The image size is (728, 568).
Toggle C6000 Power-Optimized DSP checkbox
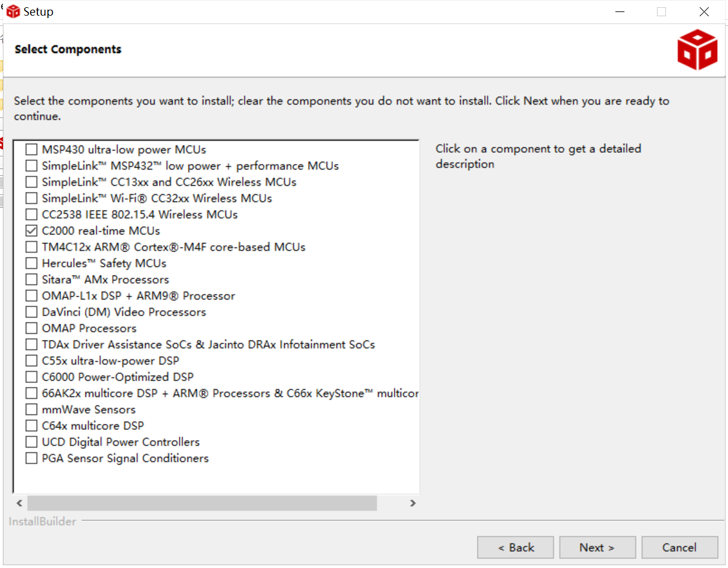[31, 377]
